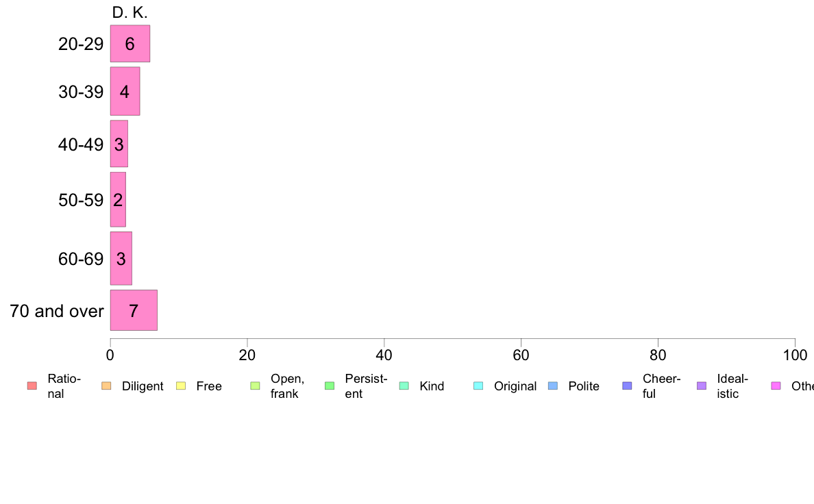The image size is (814, 504).
Task: Select the 70 and over bar
Action: point(134,310)
